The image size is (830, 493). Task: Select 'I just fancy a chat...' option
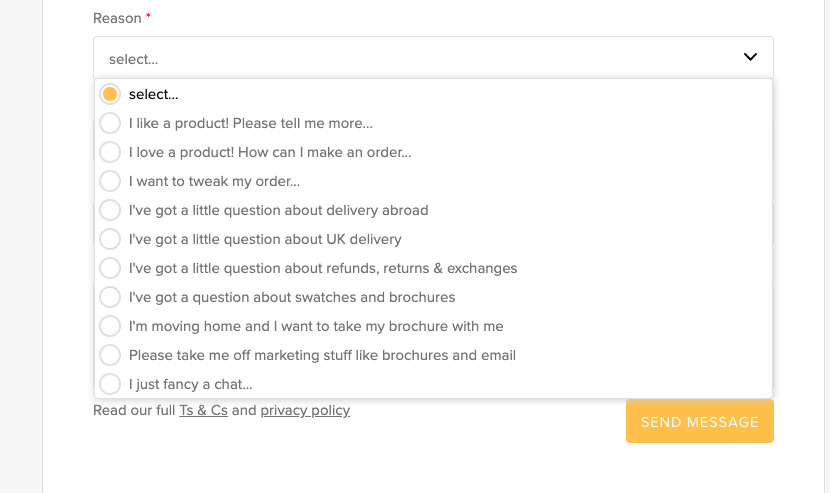pos(433,384)
